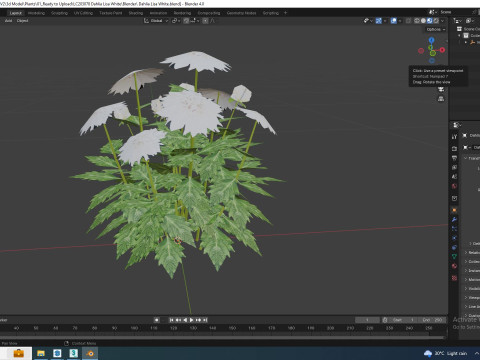
Task: Switch to the Layout workspace tab
Action: click(x=16, y=13)
